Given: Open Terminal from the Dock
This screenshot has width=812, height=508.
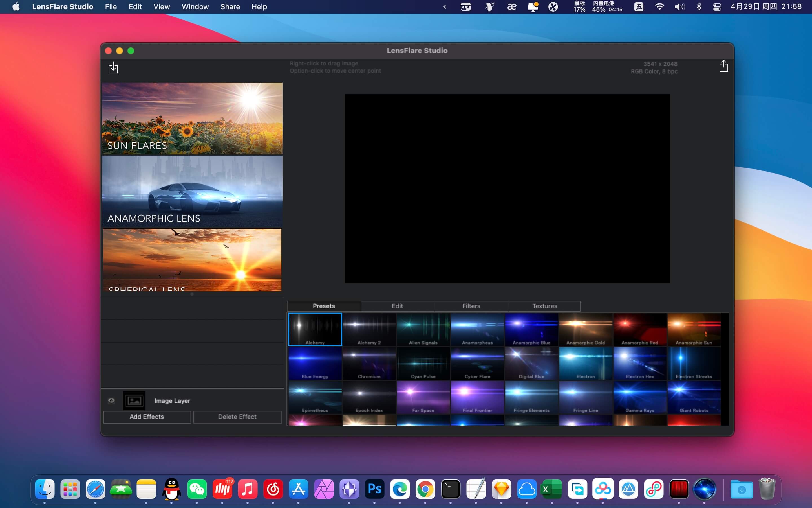Looking at the screenshot, I should tap(451, 489).
